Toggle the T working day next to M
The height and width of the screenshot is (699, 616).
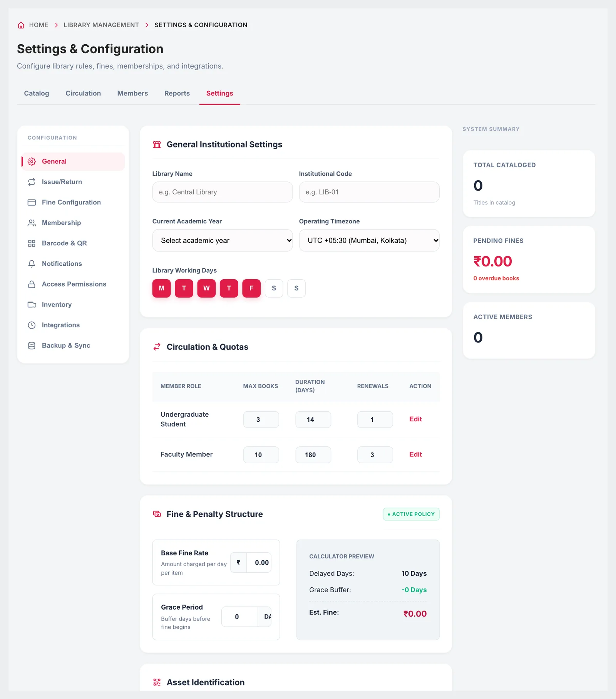click(x=184, y=288)
